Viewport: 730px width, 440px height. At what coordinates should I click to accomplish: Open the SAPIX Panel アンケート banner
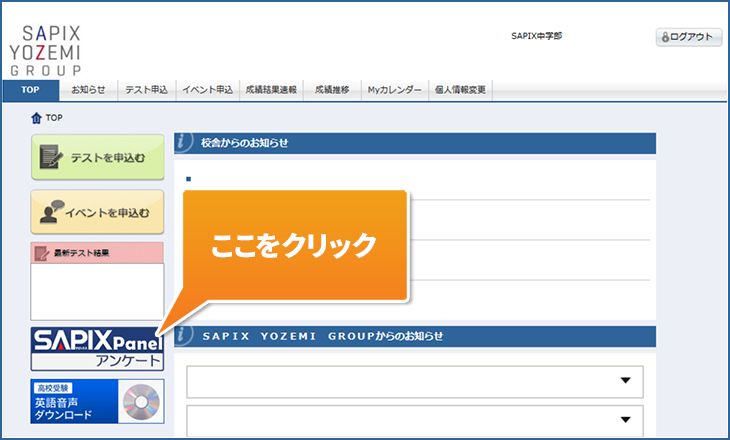point(97,349)
